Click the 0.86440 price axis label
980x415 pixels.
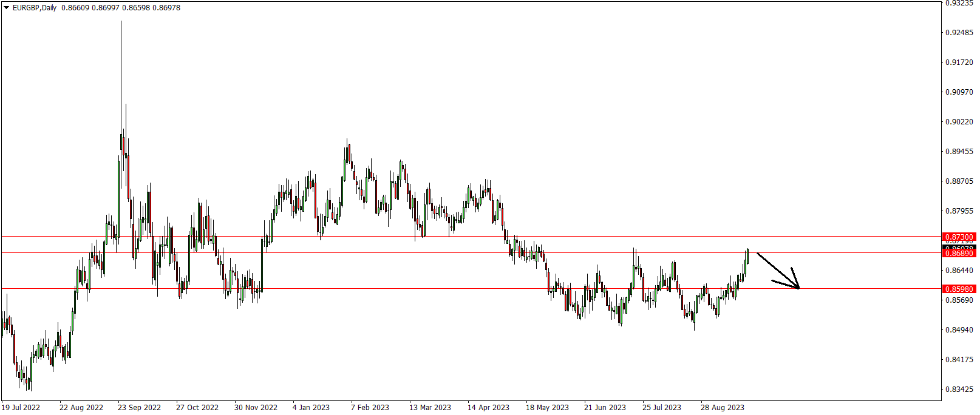coord(959,270)
